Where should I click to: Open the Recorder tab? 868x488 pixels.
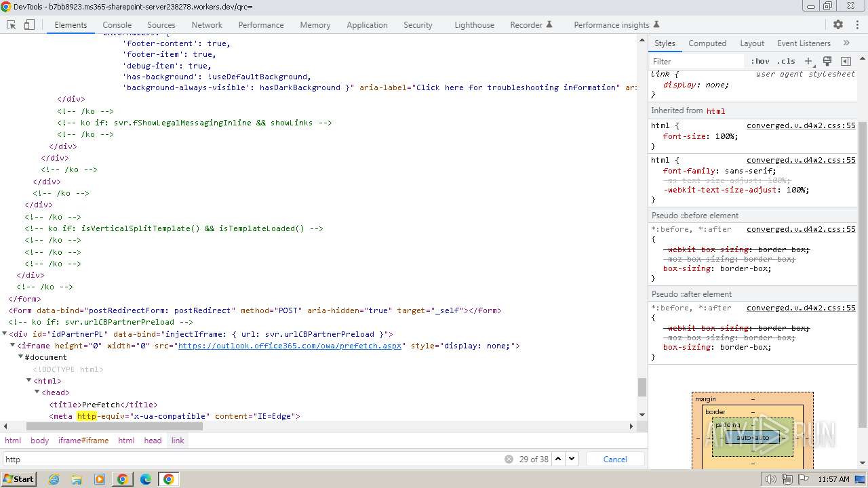coord(531,24)
